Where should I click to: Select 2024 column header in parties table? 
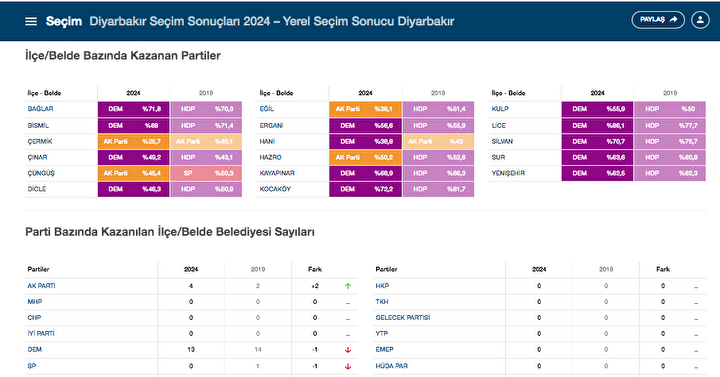coord(191,270)
